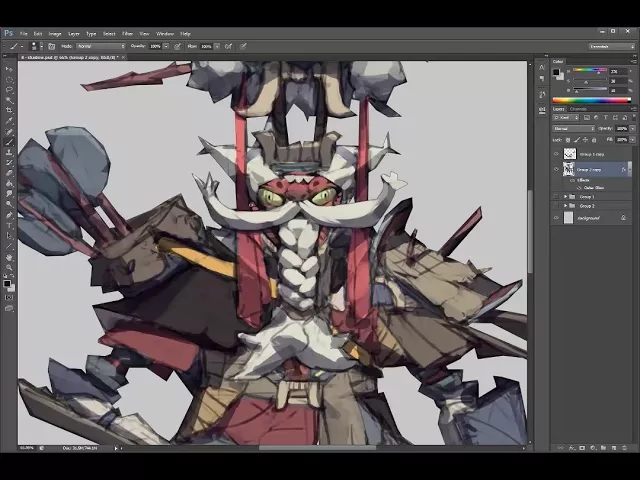Open the Image menu
Image resolution: width=640 pixels, height=480 pixels.
click(x=55, y=34)
